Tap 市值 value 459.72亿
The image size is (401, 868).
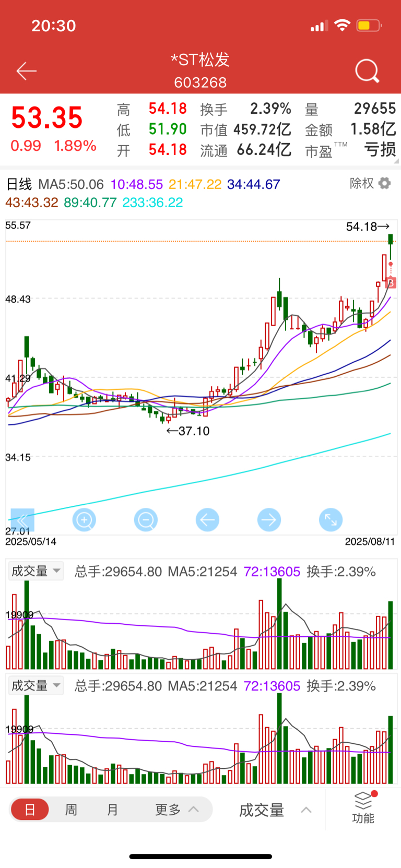coord(262,129)
